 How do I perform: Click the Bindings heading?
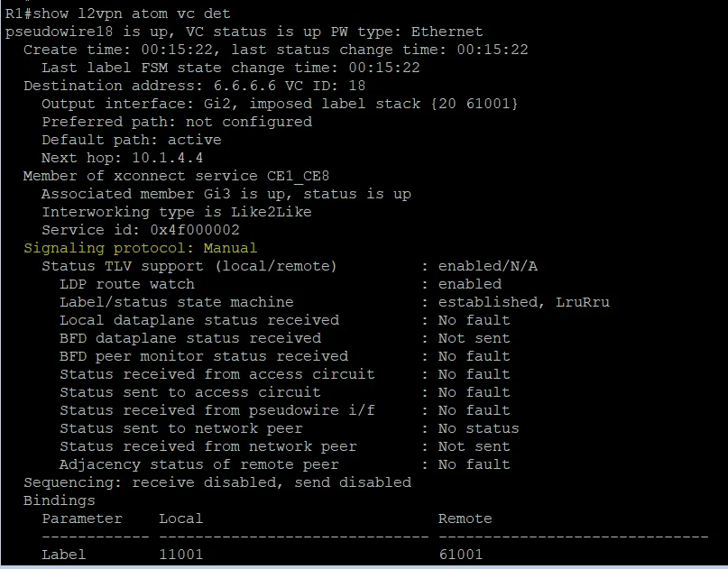[59, 500]
